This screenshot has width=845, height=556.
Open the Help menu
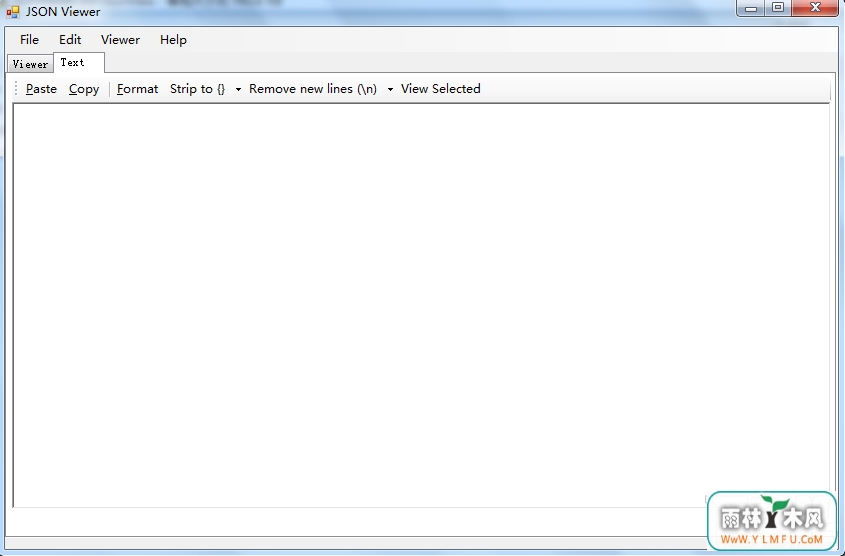click(173, 40)
